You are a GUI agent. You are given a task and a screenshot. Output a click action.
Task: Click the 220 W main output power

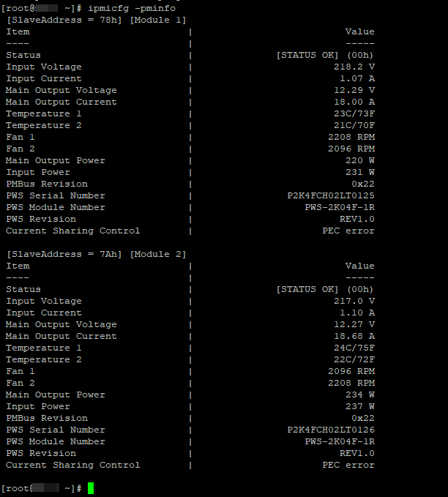pyautogui.click(x=360, y=160)
